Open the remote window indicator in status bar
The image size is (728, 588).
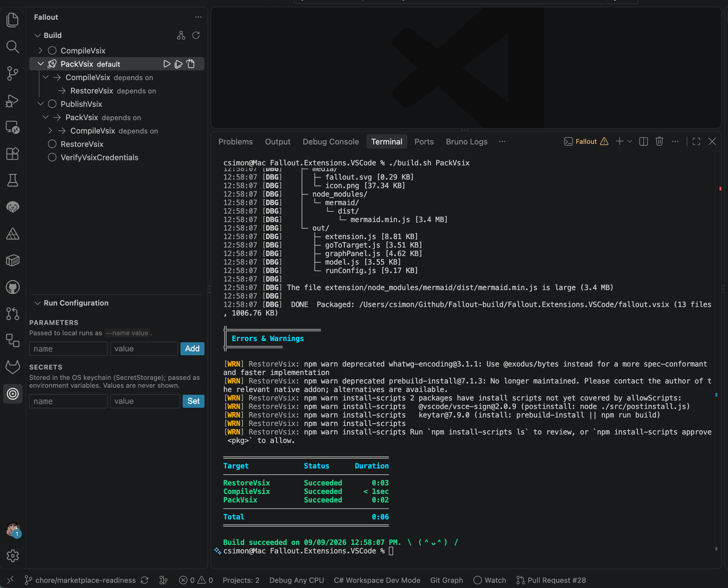click(x=10, y=580)
